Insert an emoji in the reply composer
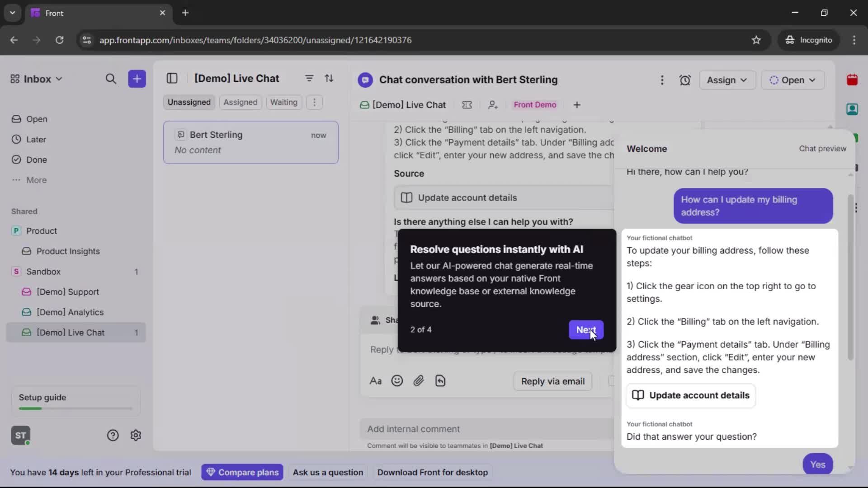Image resolution: width=868 pixels, height=488 pixels. (x=397, y=381)
